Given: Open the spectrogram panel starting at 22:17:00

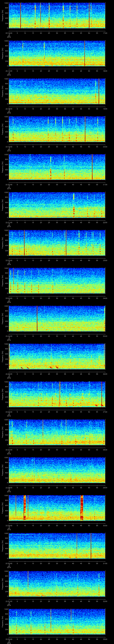Looking at the screenshot, I should tap(57, 54).
